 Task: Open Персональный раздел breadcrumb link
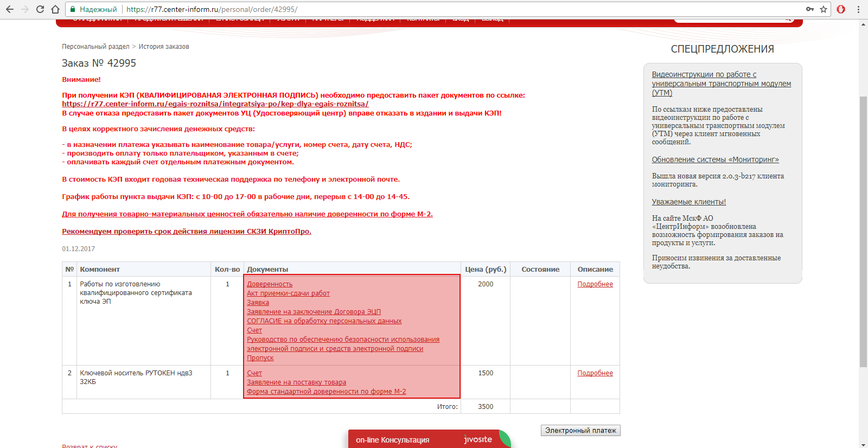tap(95, 47)
